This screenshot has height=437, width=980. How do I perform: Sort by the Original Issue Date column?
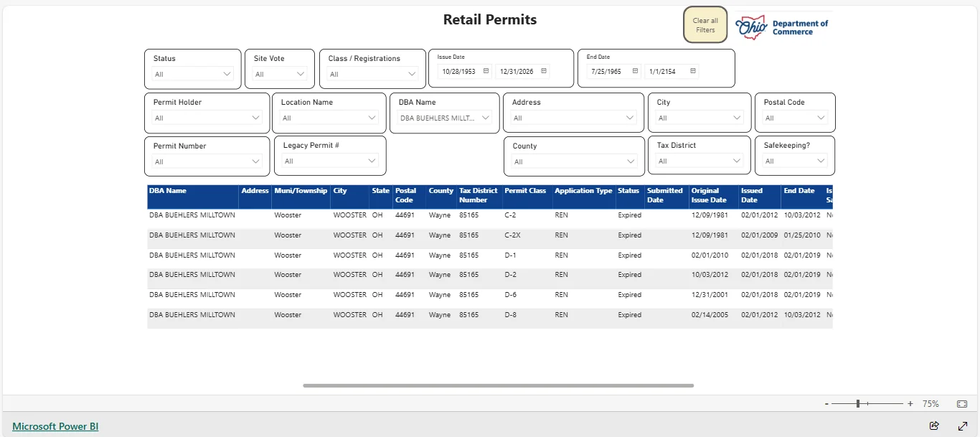click(x=709, y=195)
